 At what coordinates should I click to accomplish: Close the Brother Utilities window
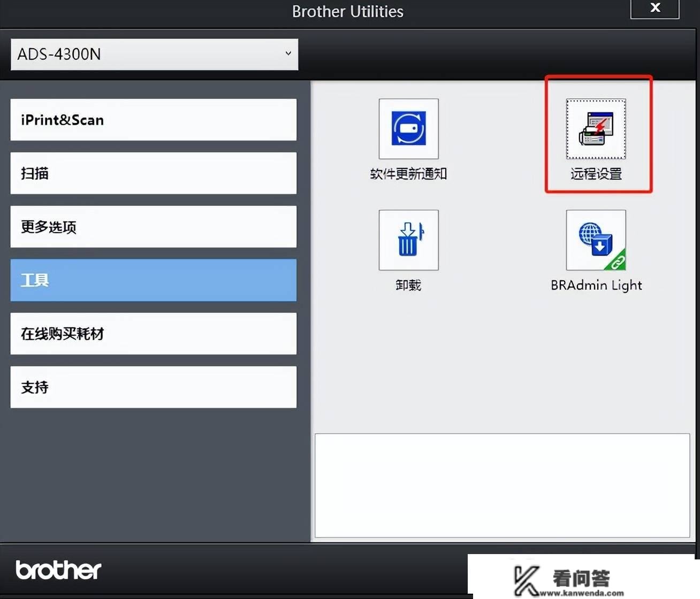click(x=655, y=8)
